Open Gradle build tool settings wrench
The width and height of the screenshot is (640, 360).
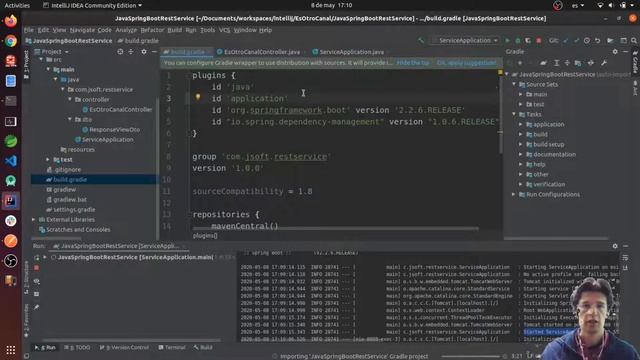[604, 63]
